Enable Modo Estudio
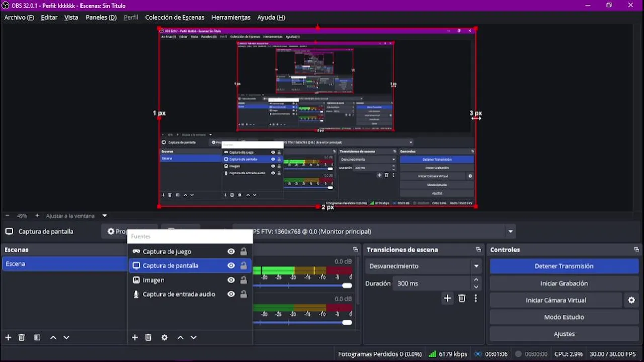 click(x=564, y=317)
